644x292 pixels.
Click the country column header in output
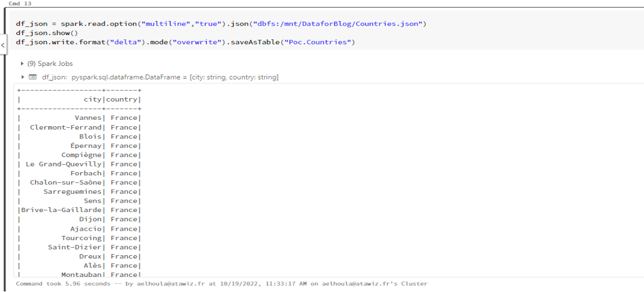[x=122, y=99]
